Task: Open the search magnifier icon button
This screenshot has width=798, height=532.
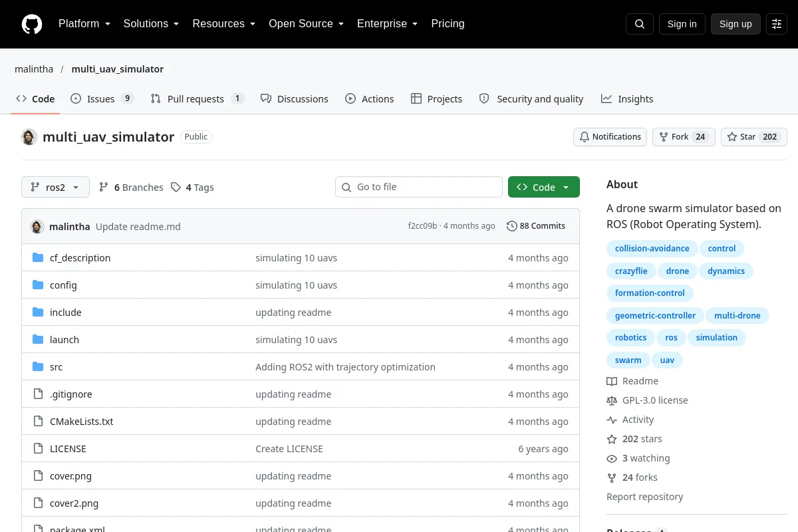Action: tap(640, 24)
